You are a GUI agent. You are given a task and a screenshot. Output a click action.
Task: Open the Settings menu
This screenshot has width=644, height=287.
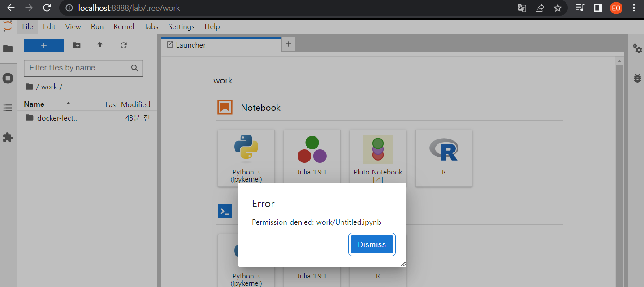(182, 26)
